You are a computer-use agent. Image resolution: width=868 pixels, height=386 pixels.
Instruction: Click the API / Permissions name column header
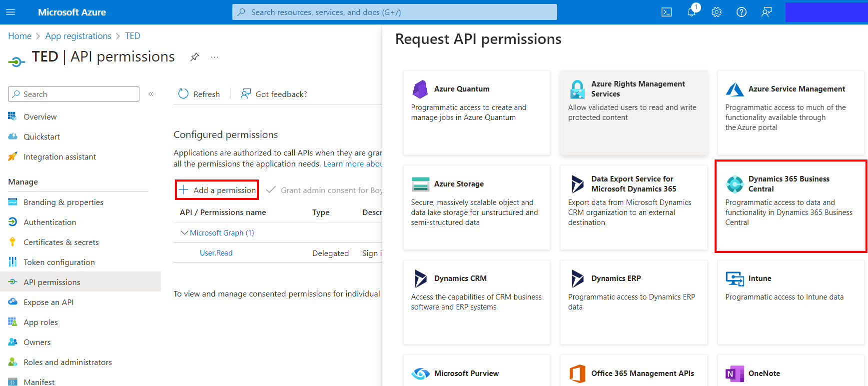pyautogui.click(x=223, y=212)
